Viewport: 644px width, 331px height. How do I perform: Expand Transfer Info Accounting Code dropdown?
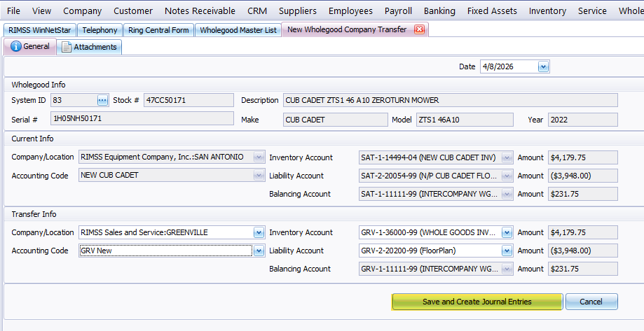coord(259,251)
